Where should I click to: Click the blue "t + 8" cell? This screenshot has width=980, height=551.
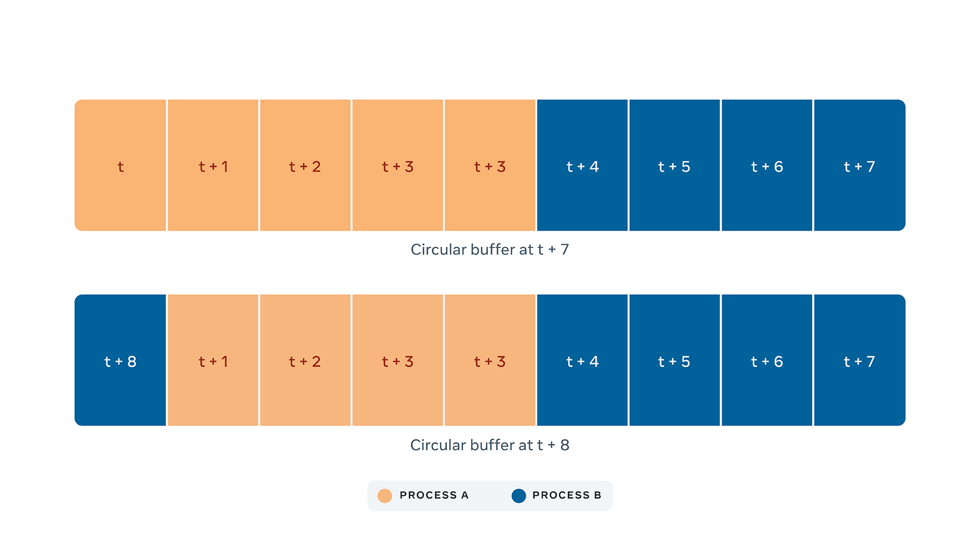120,360
